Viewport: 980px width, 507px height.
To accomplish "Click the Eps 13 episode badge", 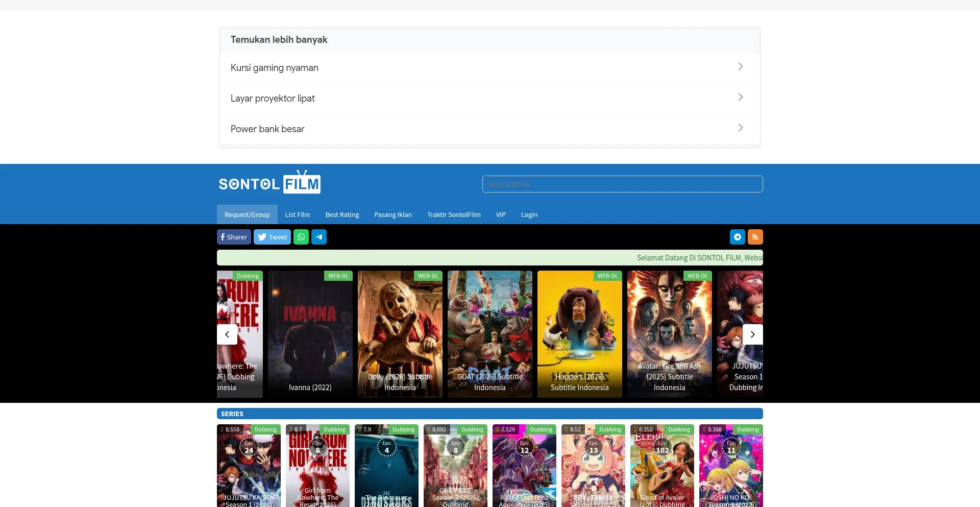I will 593,447.
